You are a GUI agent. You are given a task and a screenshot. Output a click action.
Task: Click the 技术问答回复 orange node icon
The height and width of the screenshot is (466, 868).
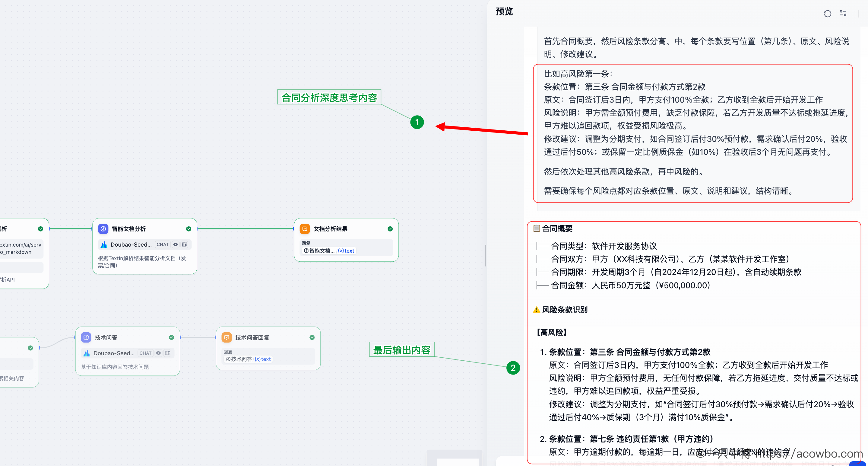coord(227,337)
